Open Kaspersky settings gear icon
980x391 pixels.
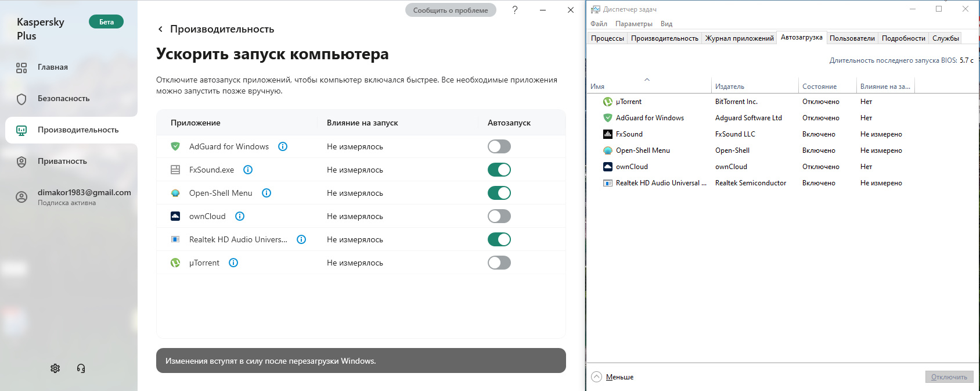pyautogui.click(x=55, y=368)
